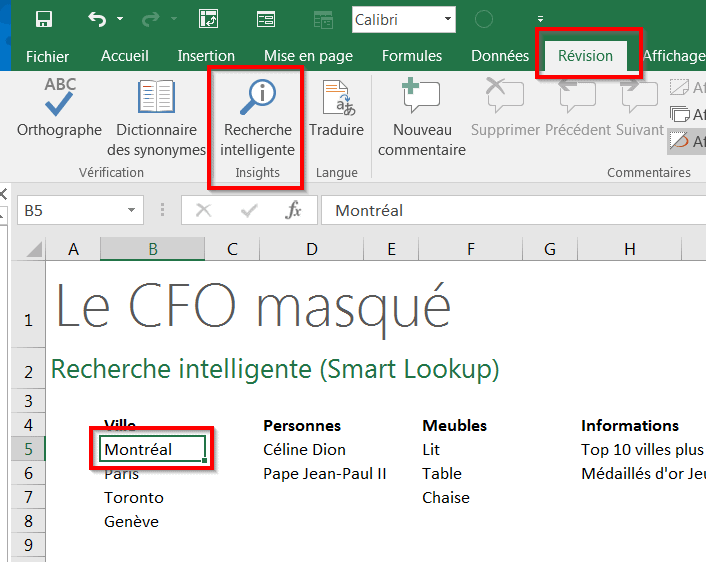This screenshot has width=706, height=562.
Task: Launch Recherche intelligente
Action: [x=258, y=118]
